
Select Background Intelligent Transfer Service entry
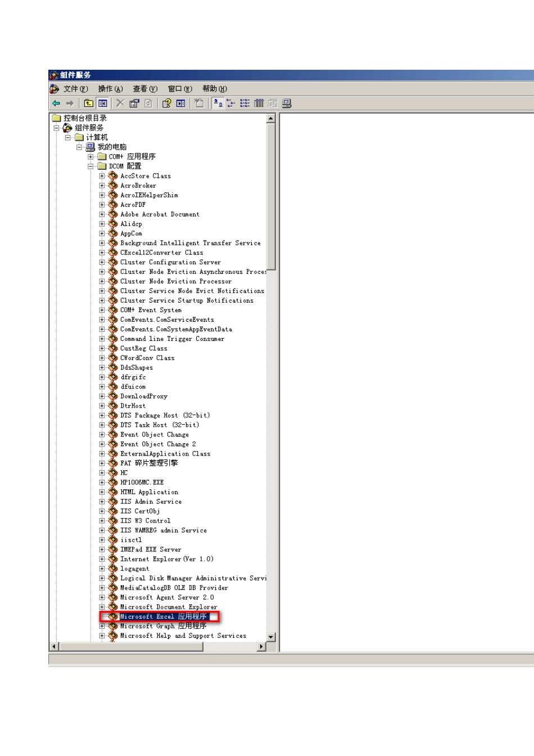191,243
